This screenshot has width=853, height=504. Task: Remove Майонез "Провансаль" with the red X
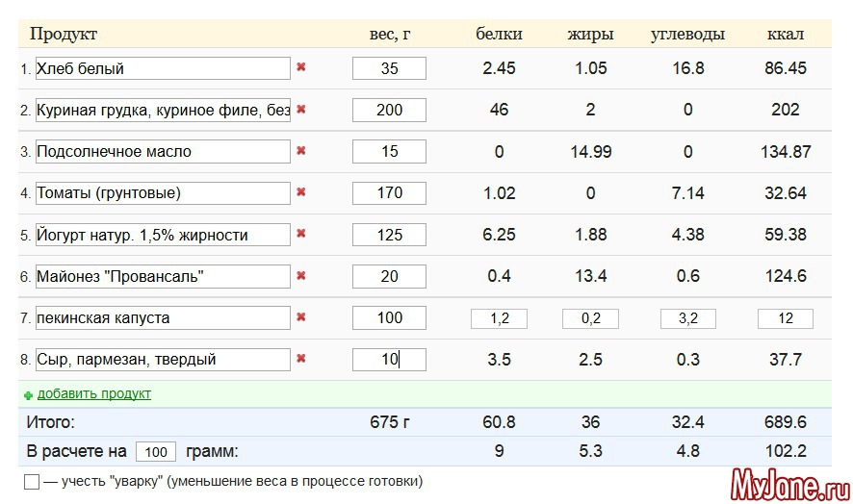click(x=301, y=276)
